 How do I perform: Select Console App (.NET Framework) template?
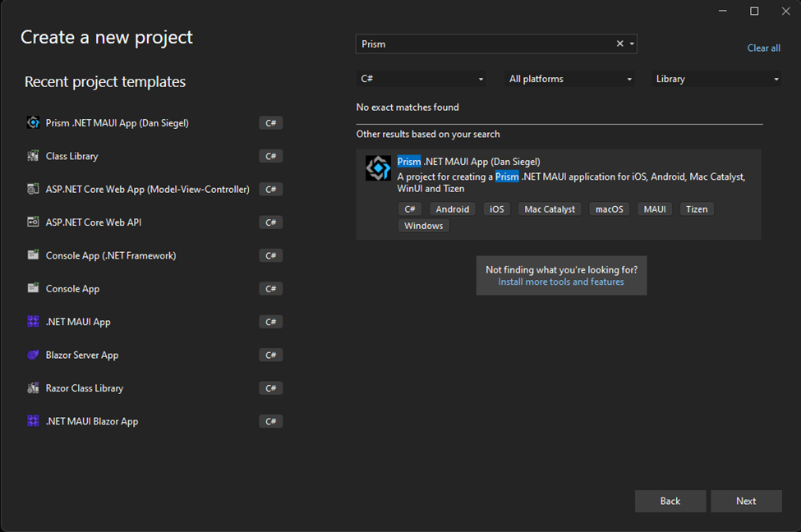click(x=154, y=255)
